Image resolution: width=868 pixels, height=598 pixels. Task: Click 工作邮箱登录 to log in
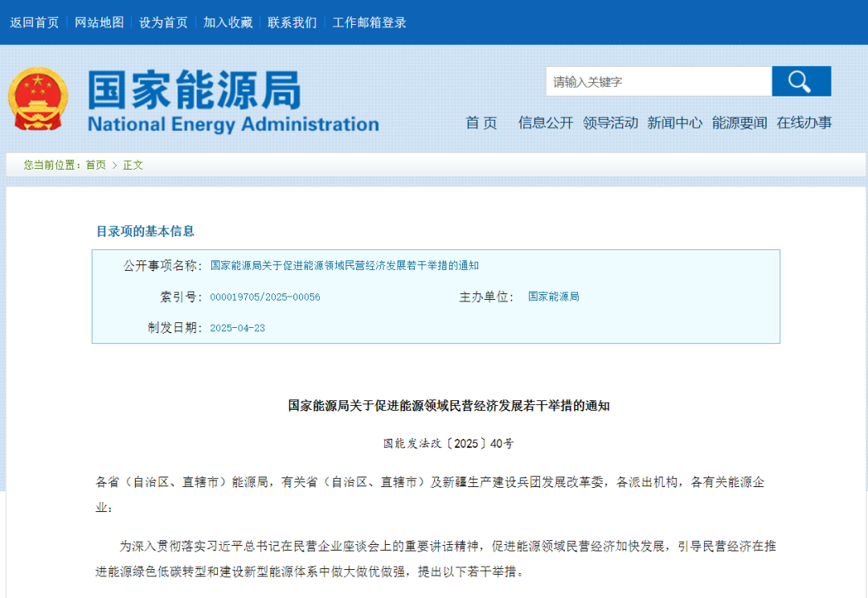click(x=368, y=23)
